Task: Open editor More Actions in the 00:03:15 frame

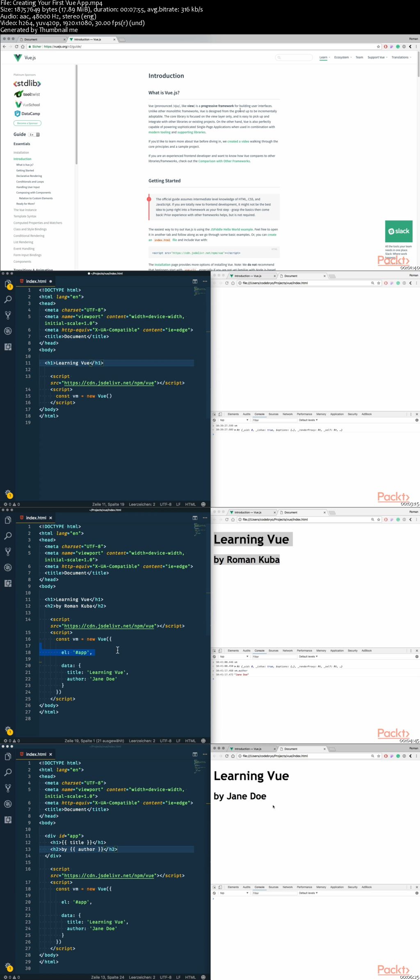Action: [x=205, y=281]
